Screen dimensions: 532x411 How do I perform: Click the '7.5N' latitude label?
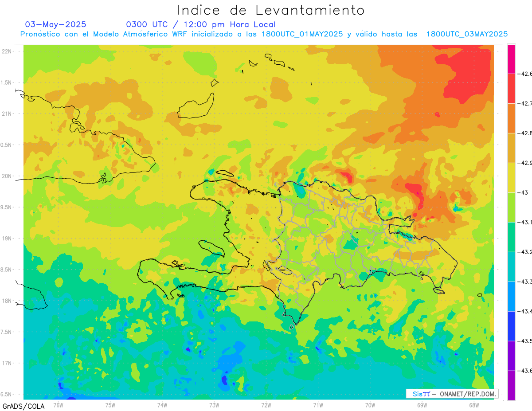point(7,332)
